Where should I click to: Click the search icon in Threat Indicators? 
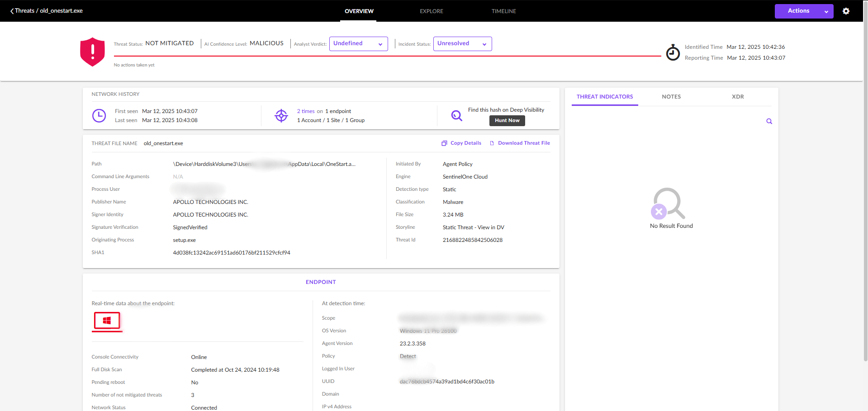point(769,121)
